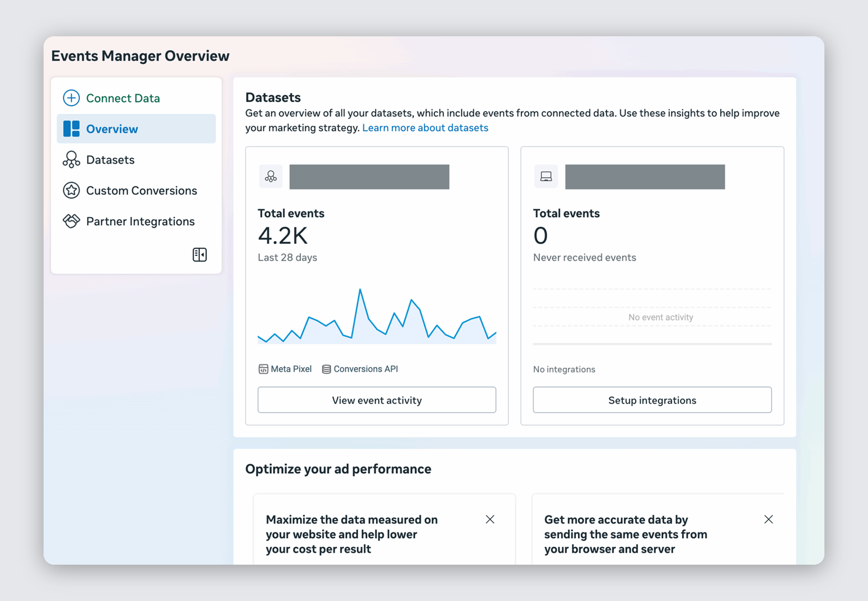The image size is (868, 601).
Task: Click the Meta Pixel icon
Action: tap(263, 369)
